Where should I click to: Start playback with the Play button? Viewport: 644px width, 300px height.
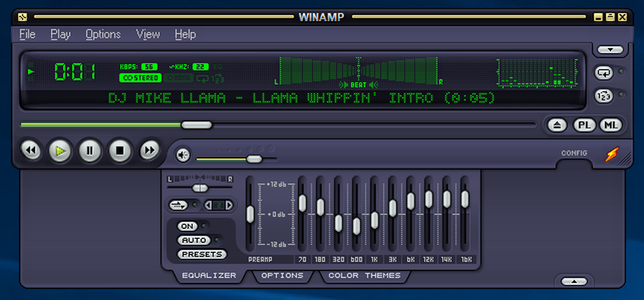pyautogui.click(x=60, y=151)
